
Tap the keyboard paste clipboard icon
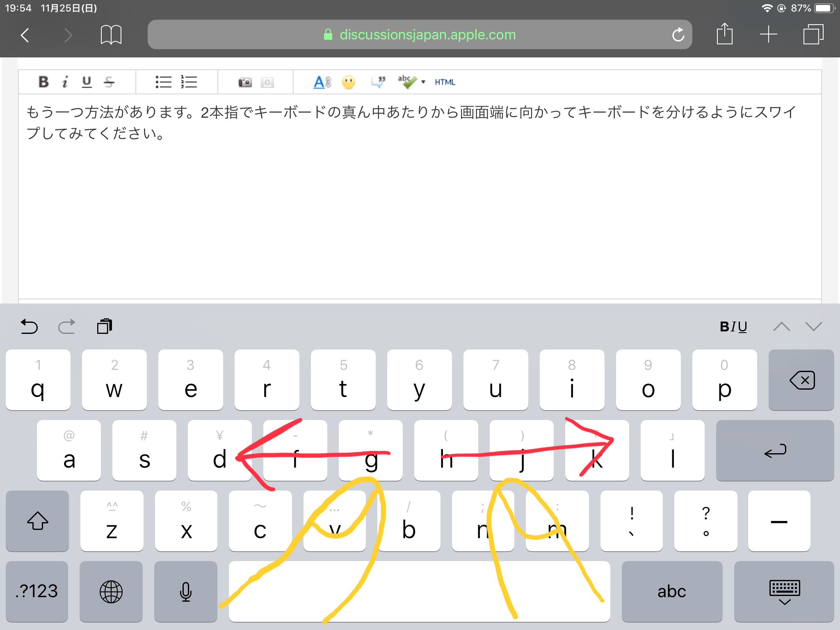click(x=104, y=326)
